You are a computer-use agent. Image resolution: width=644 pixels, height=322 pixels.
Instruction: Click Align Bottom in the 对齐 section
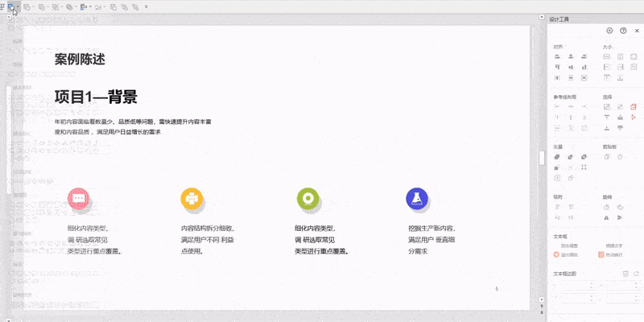[584, 67]
